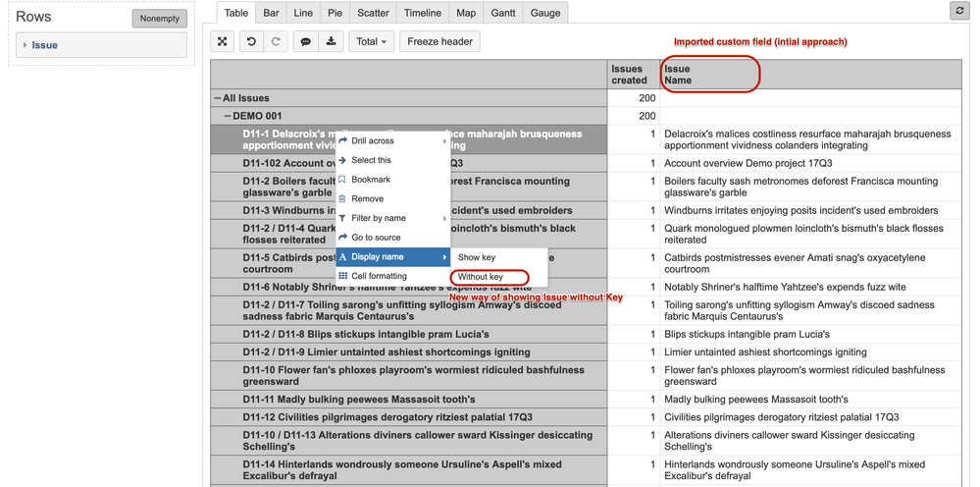Viewport: 980px width, 487px height.
Task: Click the undo arrow icon
Action: pos(251,42)
